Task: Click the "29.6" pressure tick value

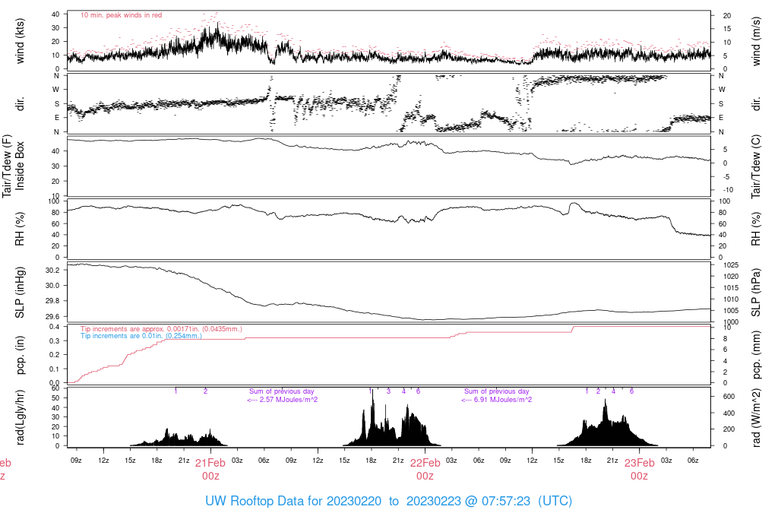Action: (x=52, y=317)
